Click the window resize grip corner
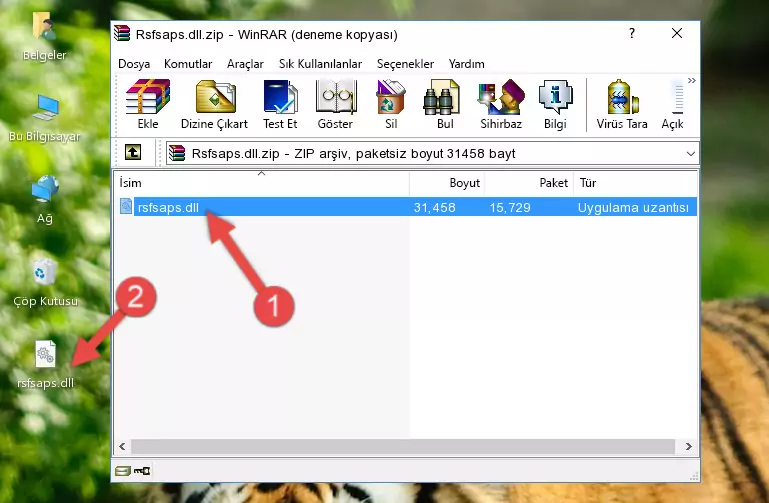 [x=693, y=476]
